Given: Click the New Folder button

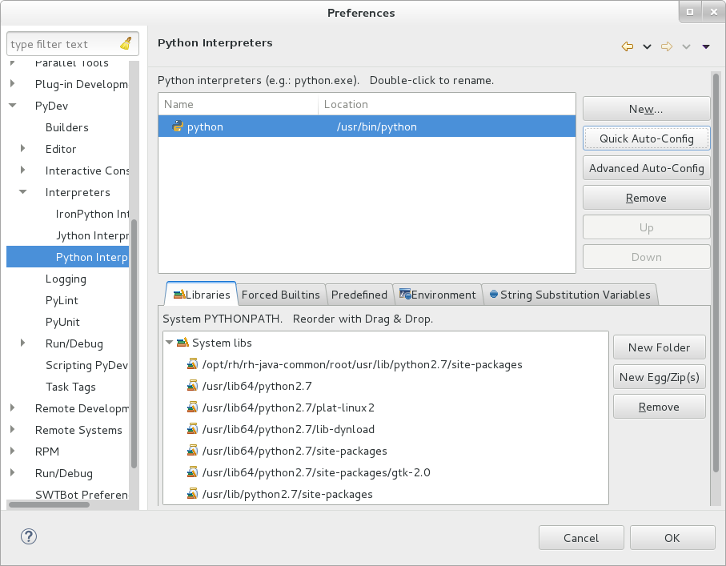Looking at the screenshot, I should [x=659, y=347].
